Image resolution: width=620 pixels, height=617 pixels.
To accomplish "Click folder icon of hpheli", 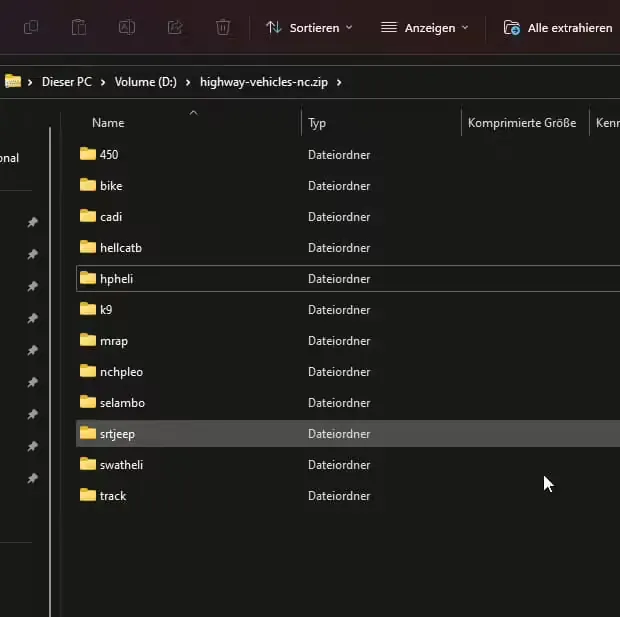I will pos(88,278).
